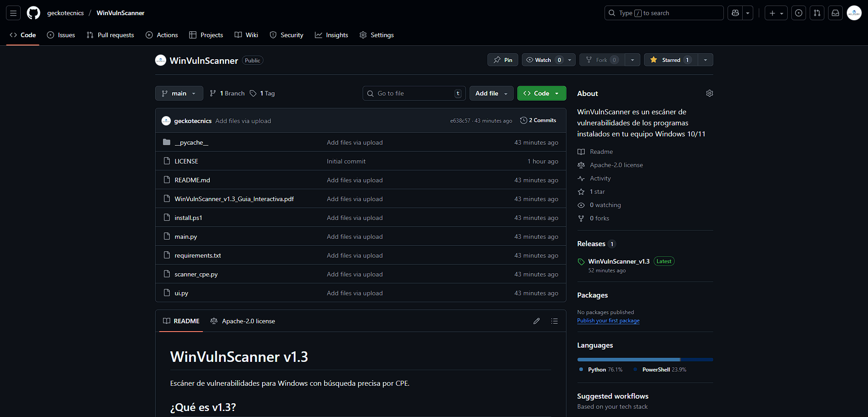
Task: Open the user profile avatar menu
Action: [854, 13]
